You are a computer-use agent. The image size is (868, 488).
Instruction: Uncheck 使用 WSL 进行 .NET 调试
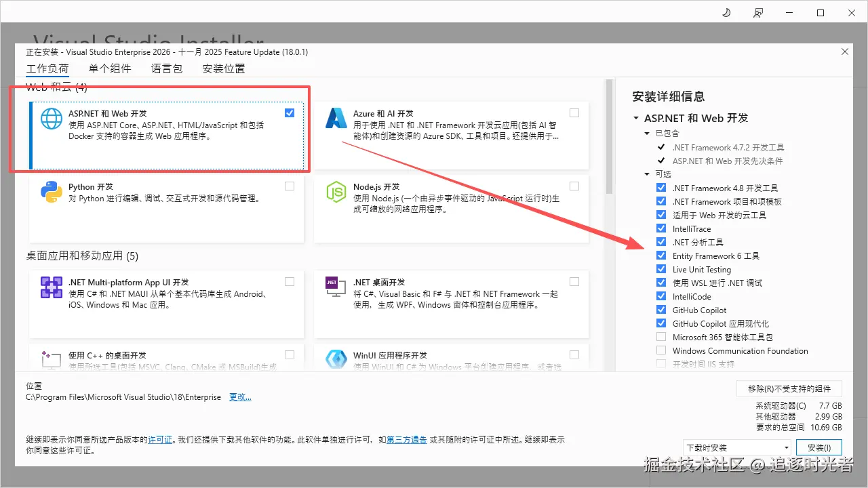coord(661,283)
